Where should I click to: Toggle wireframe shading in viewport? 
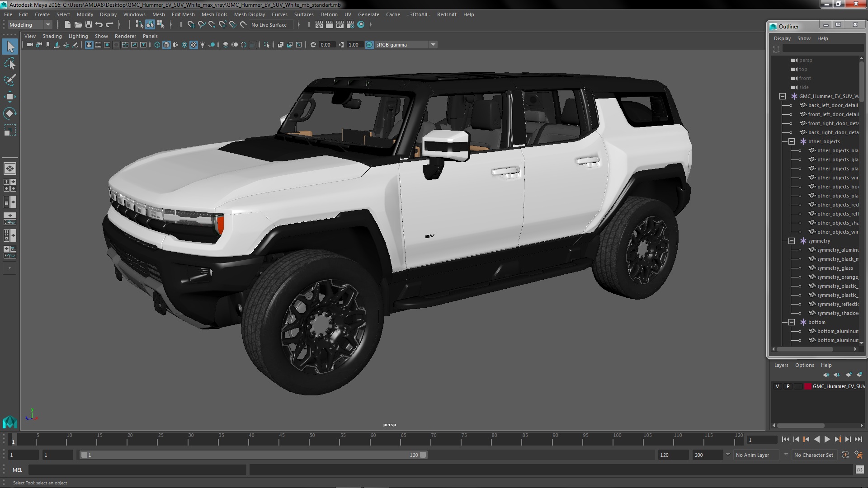point(157,45)
